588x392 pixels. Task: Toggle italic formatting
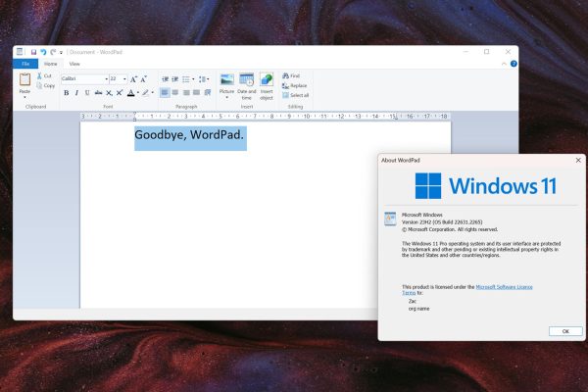(76, 93)
